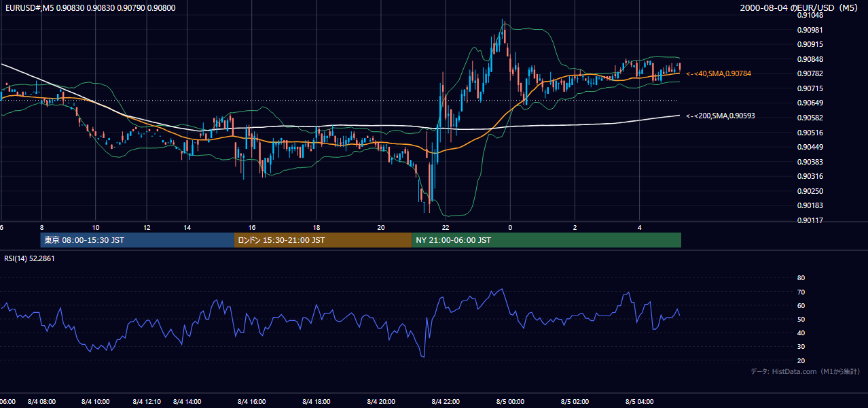Click the 8/5 02:00 date axis label
The height and width of the screenshot is (408, 868).
click(575, 402)
